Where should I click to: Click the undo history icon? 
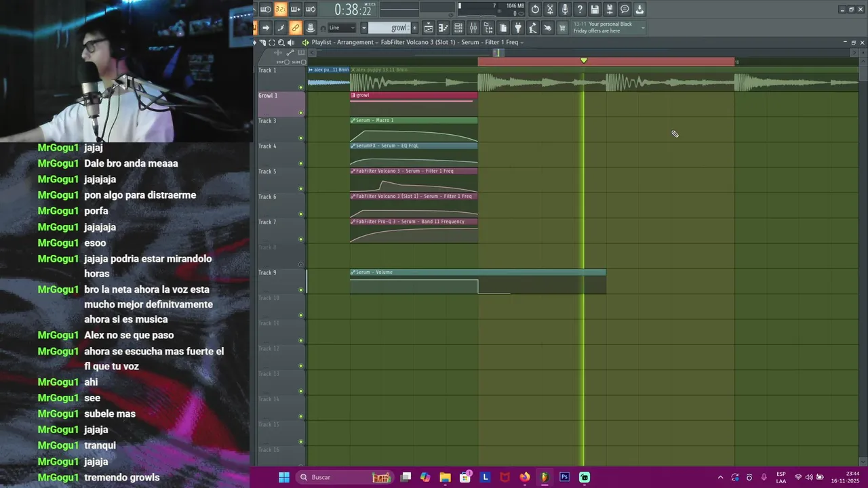[535, 9]
